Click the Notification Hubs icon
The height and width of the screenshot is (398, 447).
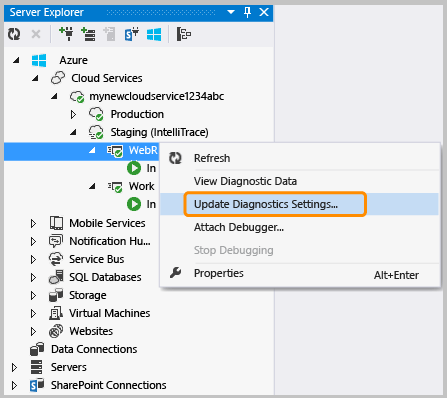[55, 241]
